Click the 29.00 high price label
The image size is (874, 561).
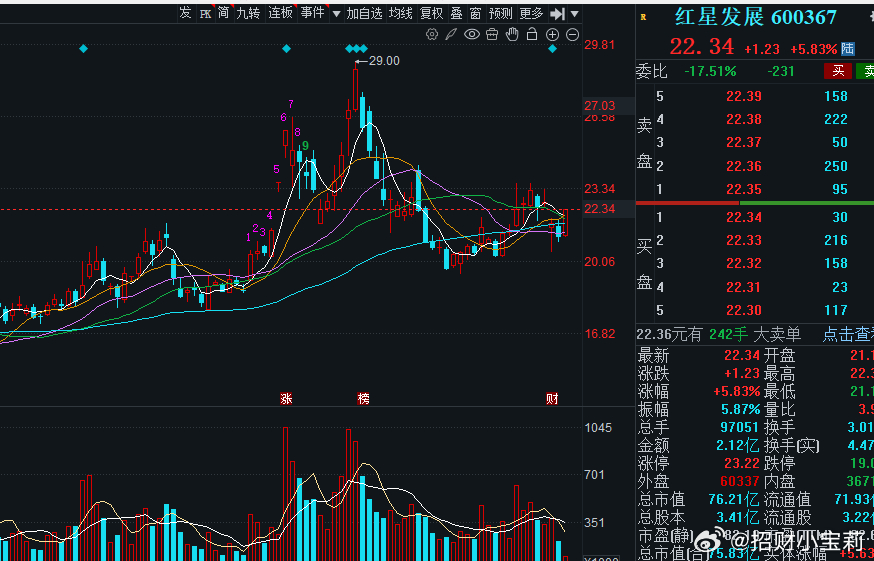[384, 61]
